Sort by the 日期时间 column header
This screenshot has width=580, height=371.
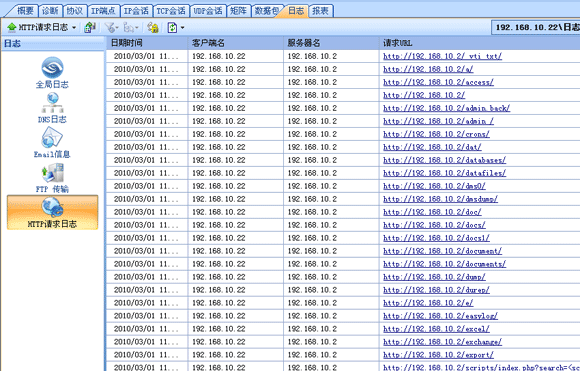click(147, 43)
